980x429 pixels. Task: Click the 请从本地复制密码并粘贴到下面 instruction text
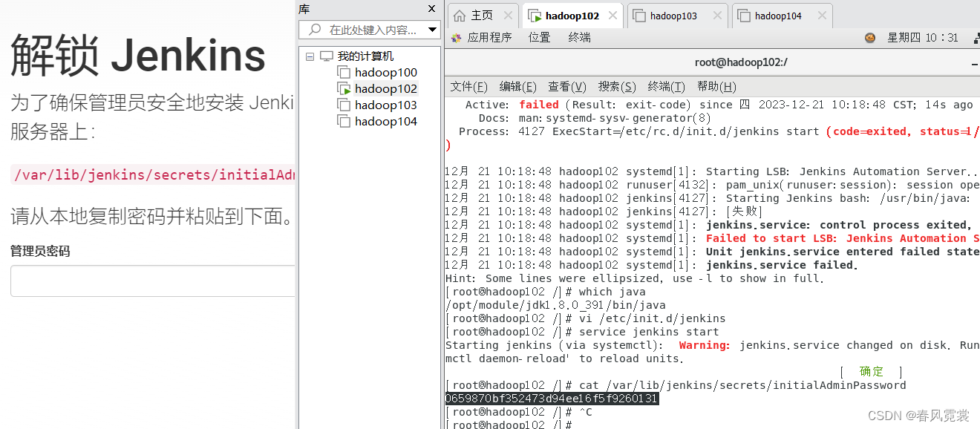click(152, 217)
